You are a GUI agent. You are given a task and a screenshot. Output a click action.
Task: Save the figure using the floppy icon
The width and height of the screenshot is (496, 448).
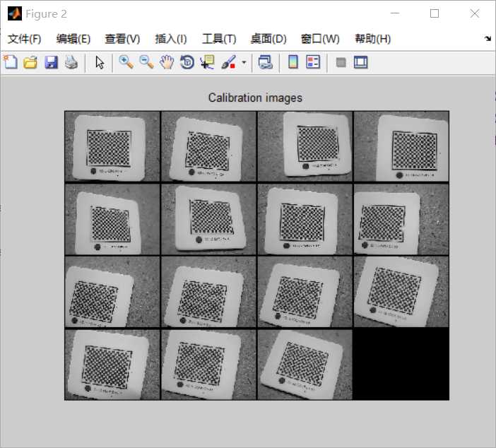click(x=51, y=62)
